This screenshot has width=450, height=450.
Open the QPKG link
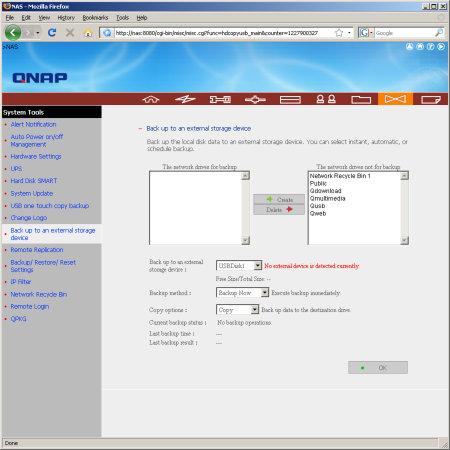point(18,319)
